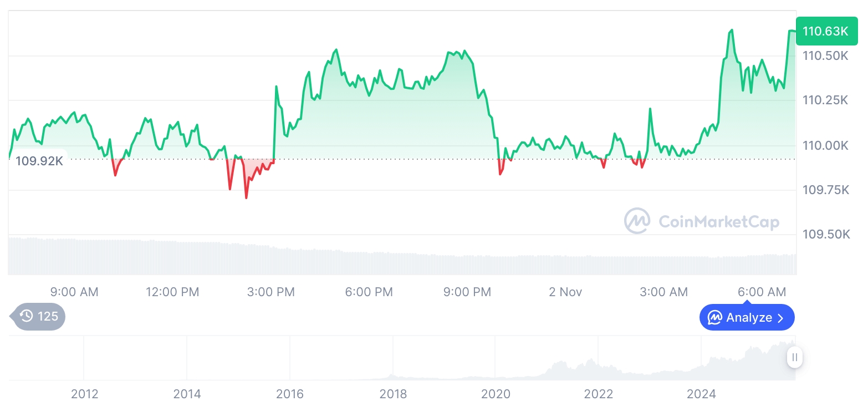
Task: Click the 2 Nov date axis label
Action: tap(565, 292)
